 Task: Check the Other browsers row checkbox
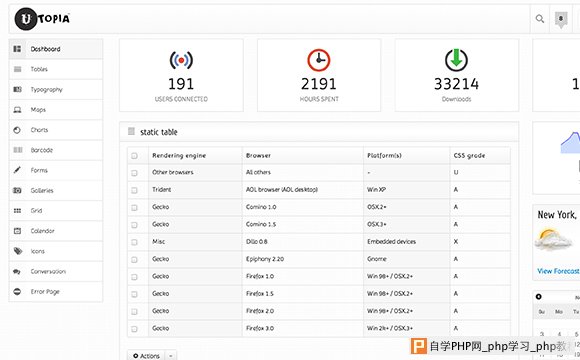134,173
